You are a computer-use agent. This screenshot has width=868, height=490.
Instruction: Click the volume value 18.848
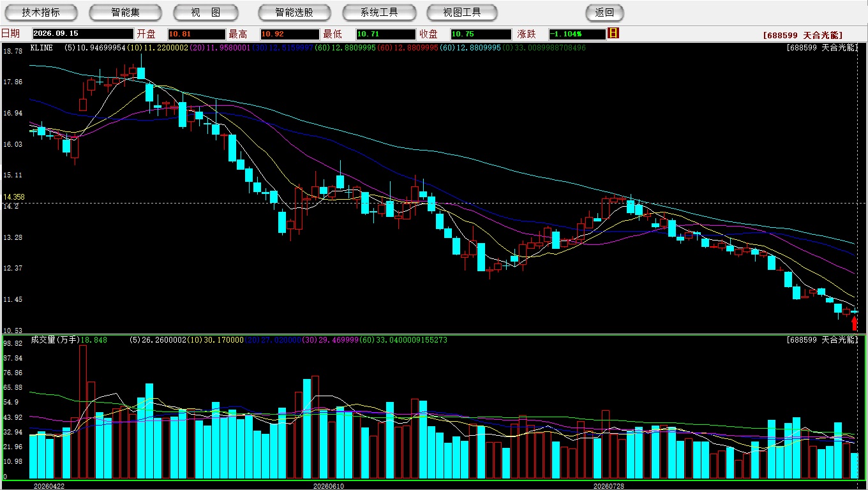pos(94,340)
